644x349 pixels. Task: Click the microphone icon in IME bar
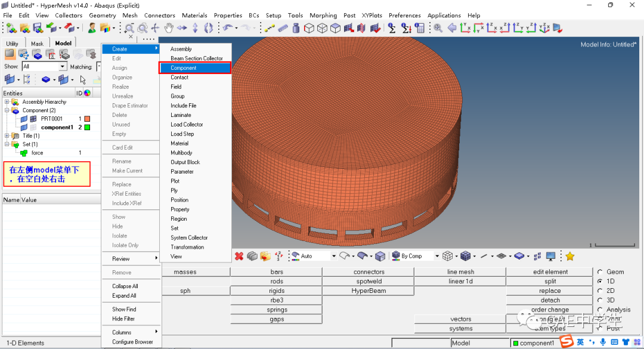pyautogui.click(x=602, y=342)
